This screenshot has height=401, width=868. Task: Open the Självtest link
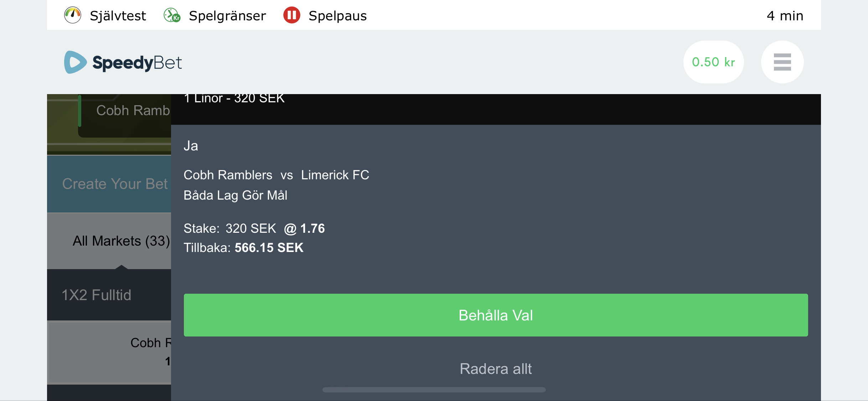(118, 16)
